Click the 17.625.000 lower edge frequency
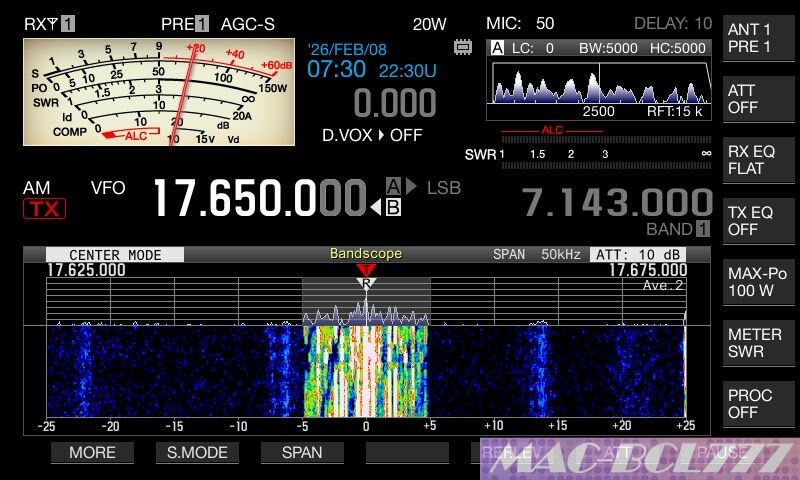The height and width of the screenshot is (480, 800). 86,270
